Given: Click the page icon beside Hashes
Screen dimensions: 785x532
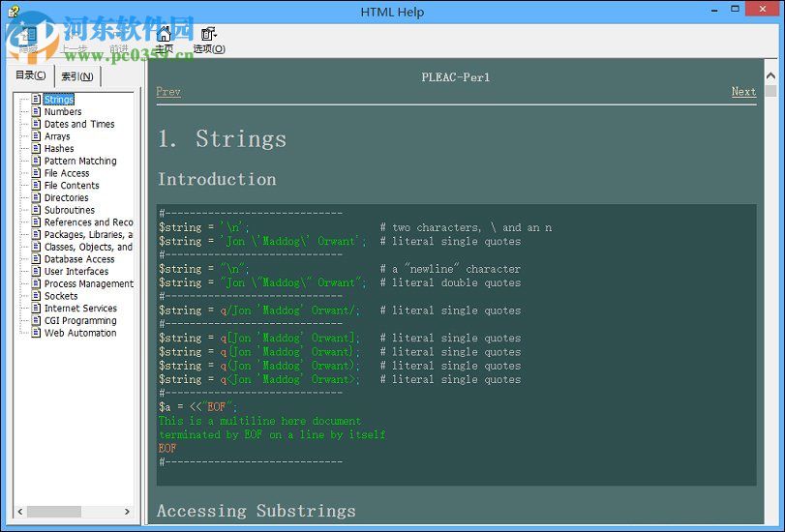Looking at the screenshot, I should pos(36,148).
